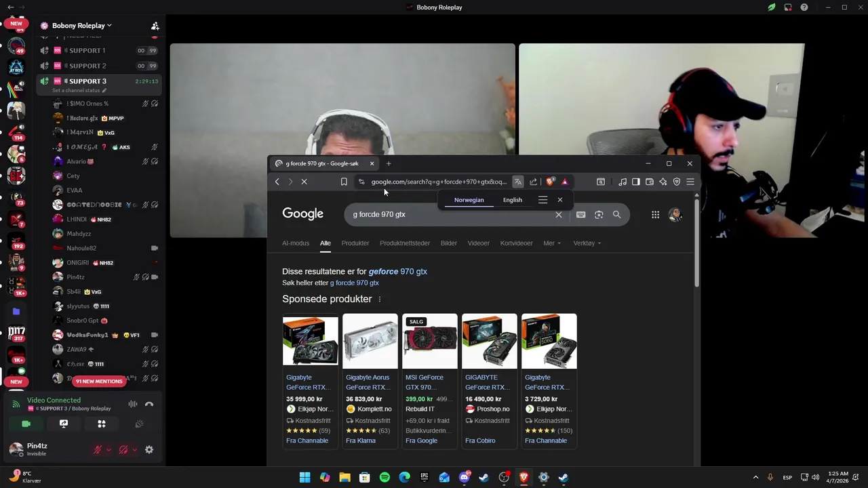Disconnect from the voice call
Viewport: 868px width, 488px height.
click(x=149, y=404)
